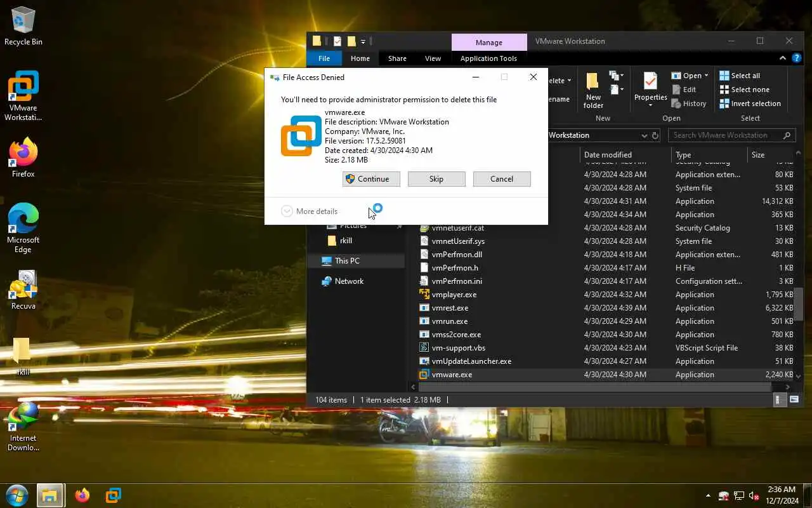Screen dimensions: 812x508
Task: Click muted volume icon in tray
Action: pyautogui.click(x=754, y=496)
